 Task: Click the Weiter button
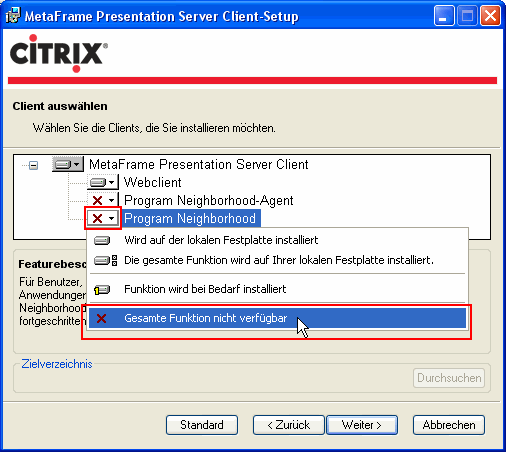362,425
